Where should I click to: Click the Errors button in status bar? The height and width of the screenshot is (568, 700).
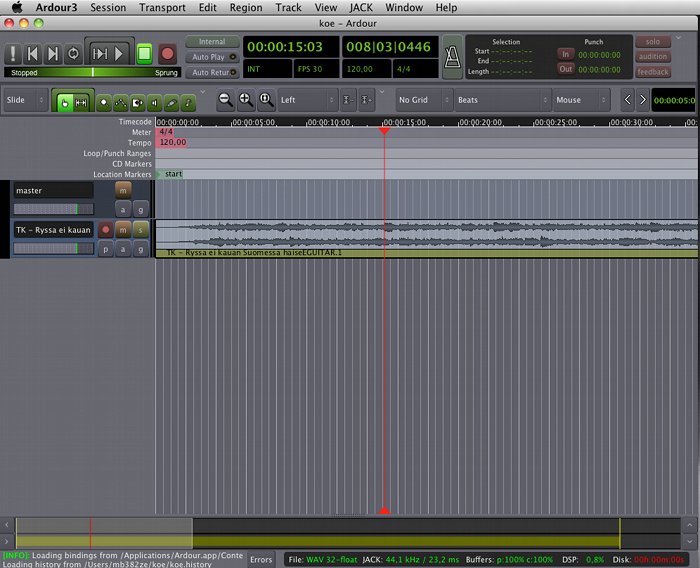[x=261, y=560]
